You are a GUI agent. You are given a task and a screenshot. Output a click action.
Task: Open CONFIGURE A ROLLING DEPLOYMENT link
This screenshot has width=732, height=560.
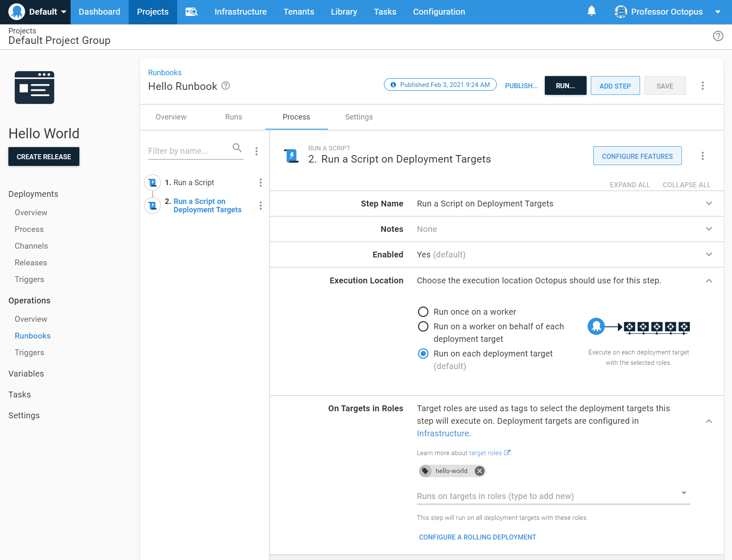click(477, 537)
